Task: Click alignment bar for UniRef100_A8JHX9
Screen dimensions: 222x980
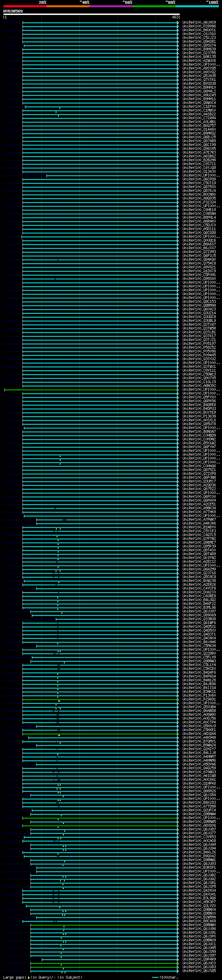Action: point(100,23)
